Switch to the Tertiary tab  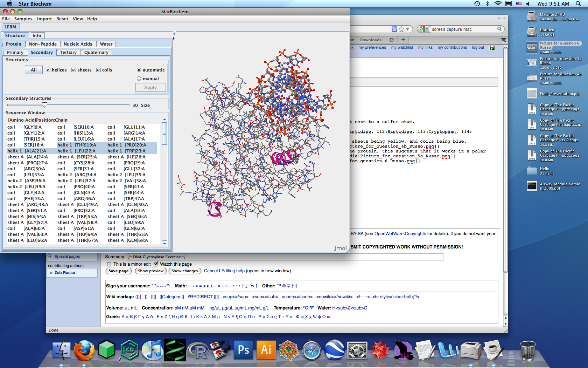[x=68, y=53]
